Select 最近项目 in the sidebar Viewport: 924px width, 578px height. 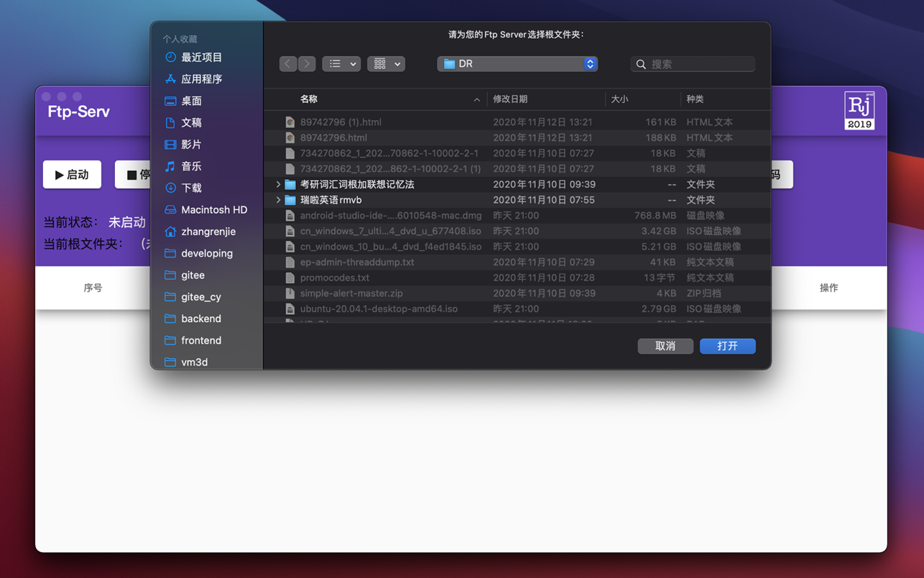201,58
